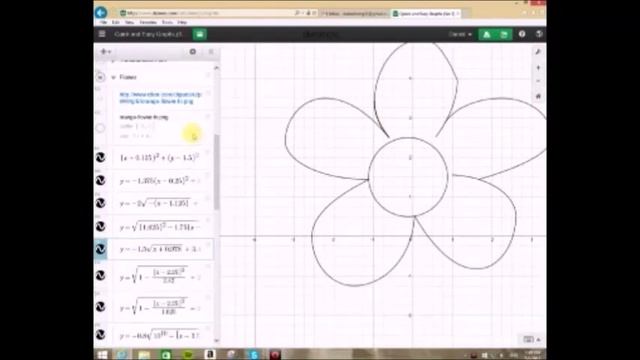This screenshot has height=360, width=640.
Task: Open Internet Explorer from taskbar
Action: click(x=122, y=354)
